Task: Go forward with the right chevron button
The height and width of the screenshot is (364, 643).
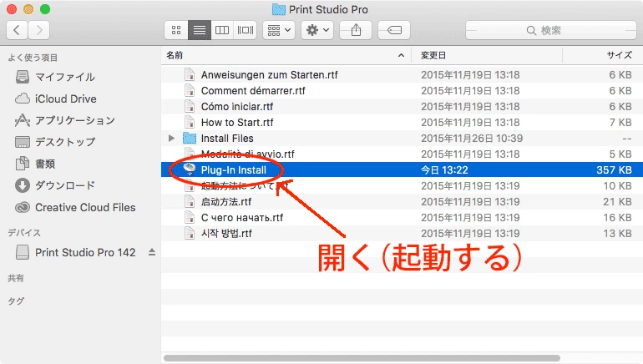Action: pos(39,30)
